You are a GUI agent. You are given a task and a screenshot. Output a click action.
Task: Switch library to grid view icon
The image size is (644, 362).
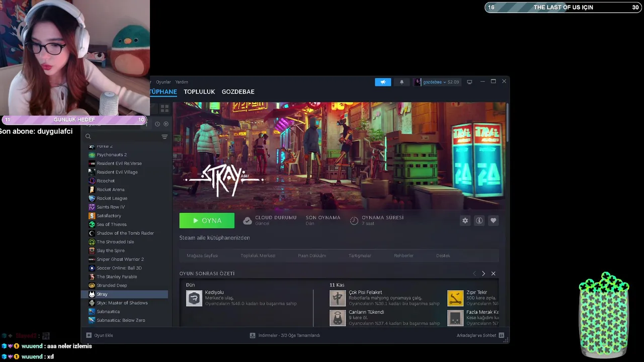pos(165,108)
